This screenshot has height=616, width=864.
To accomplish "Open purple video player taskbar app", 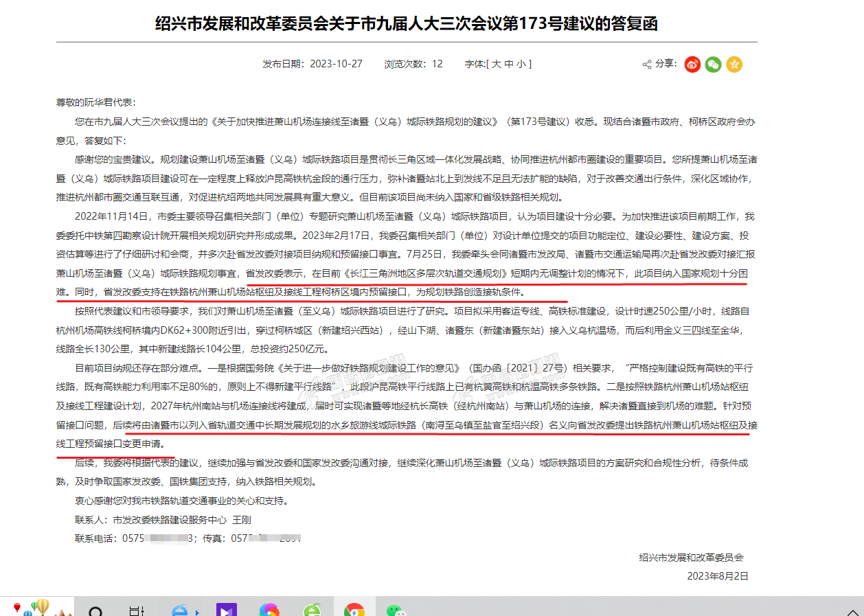I will point(226,611).
